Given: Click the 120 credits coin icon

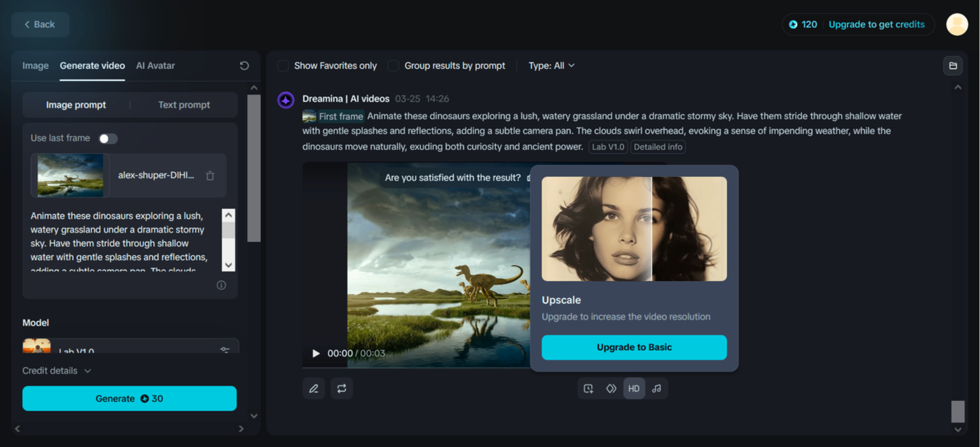Looking at the screenshot, I should (793, 25).
